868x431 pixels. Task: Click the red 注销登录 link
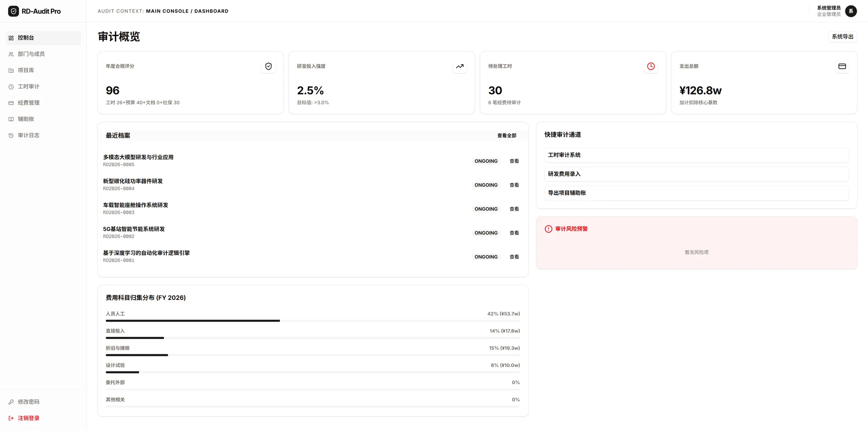pyautogui.click(x=43, y=418)
